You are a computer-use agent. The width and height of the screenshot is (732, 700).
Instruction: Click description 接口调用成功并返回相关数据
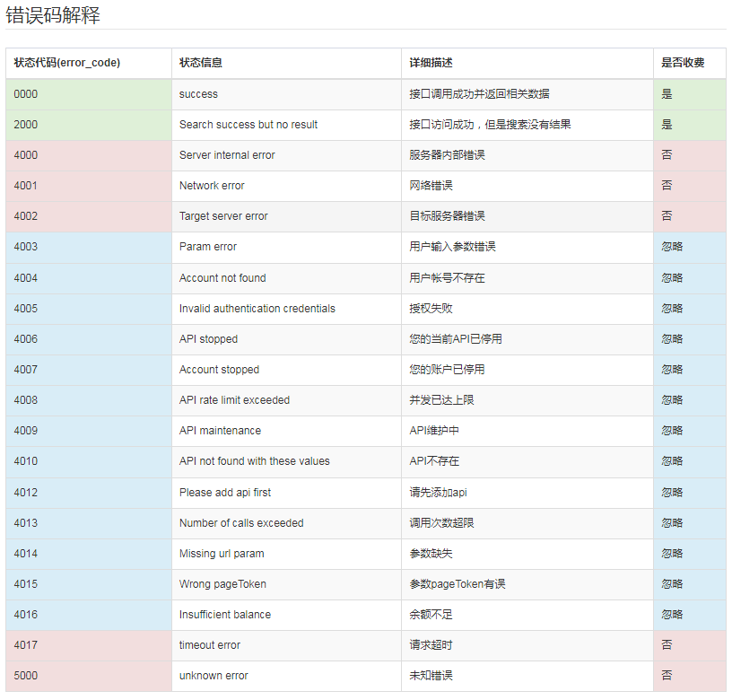[479, 94]
